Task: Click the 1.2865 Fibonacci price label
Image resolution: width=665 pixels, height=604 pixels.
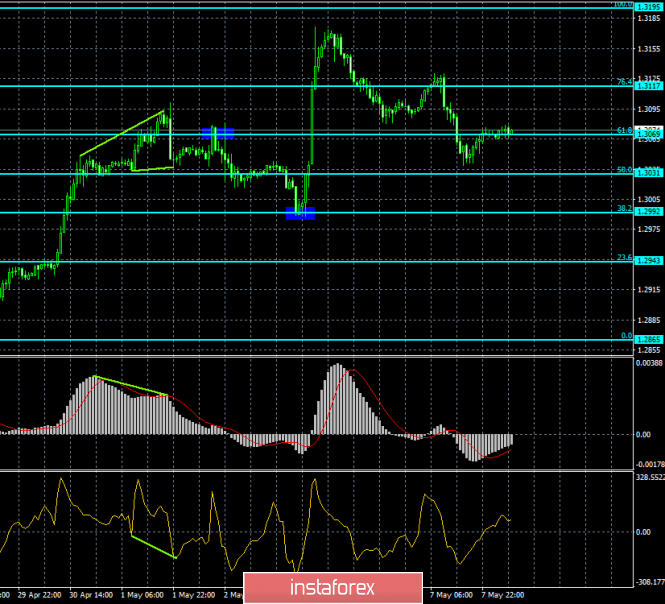Action: tap(649, 339)
